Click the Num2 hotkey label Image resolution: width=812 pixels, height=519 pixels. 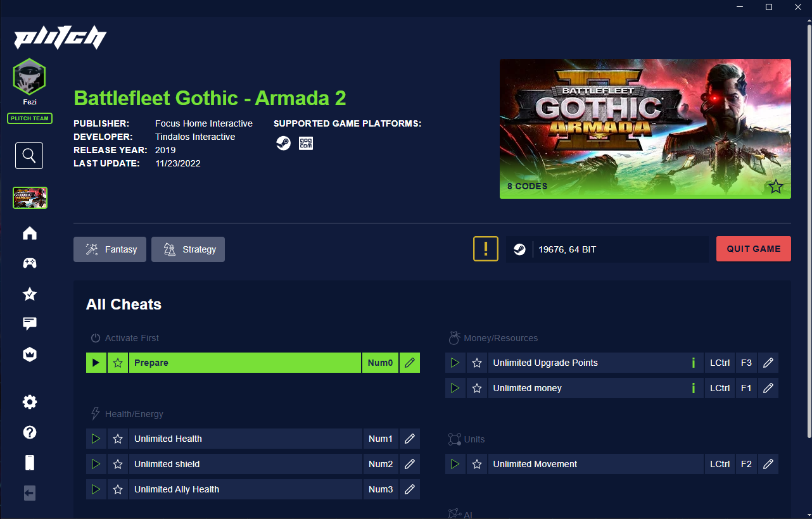[381, 464]
